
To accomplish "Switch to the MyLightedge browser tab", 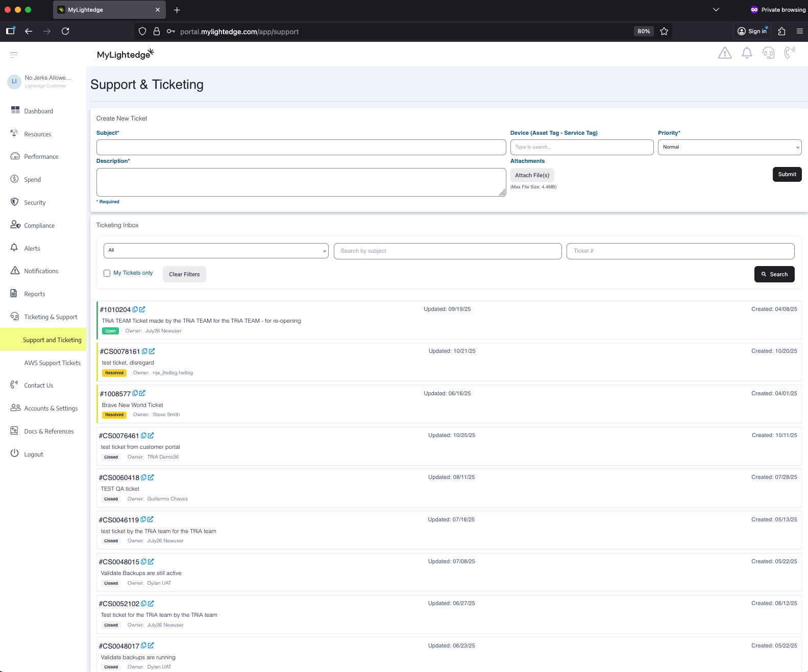I will (109, 10).
